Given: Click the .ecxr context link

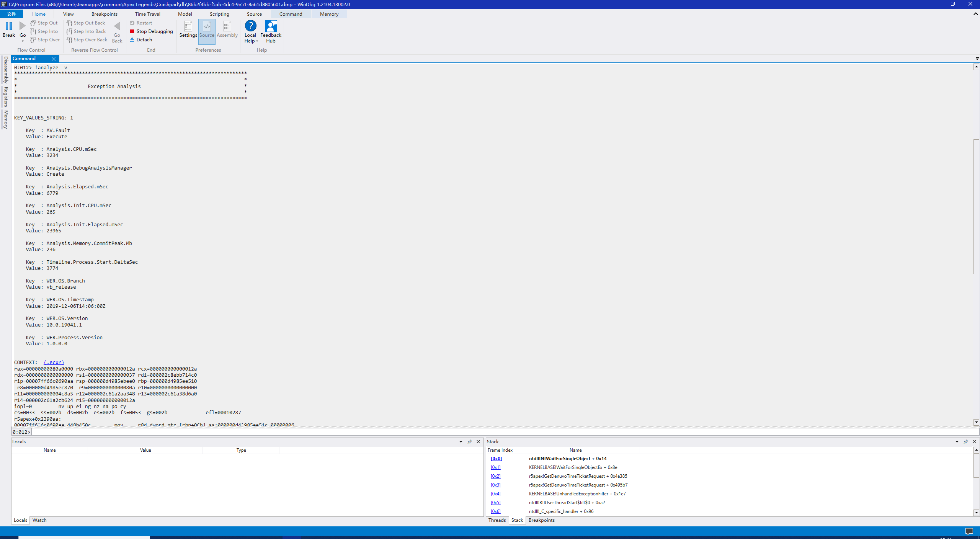Looking at the screenshot, I should pyautogui.click(x=54, y=363).
